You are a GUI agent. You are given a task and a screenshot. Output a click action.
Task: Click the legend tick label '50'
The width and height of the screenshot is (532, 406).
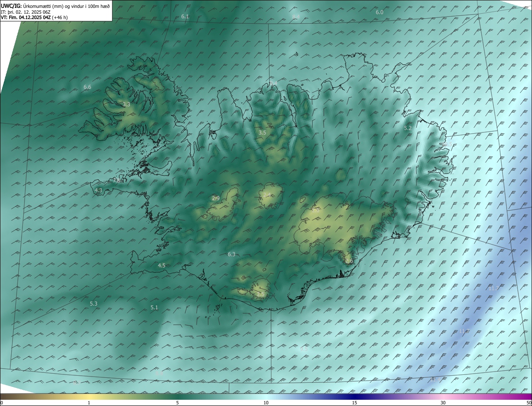529,403
